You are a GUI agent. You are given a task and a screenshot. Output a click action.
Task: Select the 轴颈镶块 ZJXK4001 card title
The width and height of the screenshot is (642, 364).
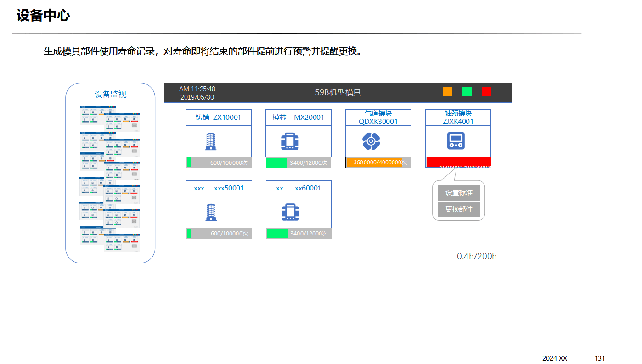[458, 118]
